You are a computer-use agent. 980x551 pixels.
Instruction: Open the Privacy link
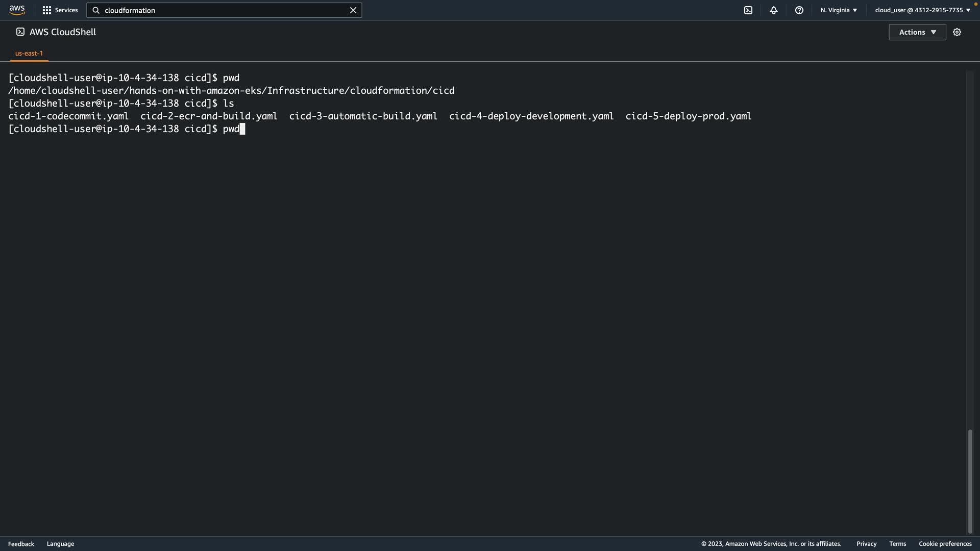pos(866,544)
